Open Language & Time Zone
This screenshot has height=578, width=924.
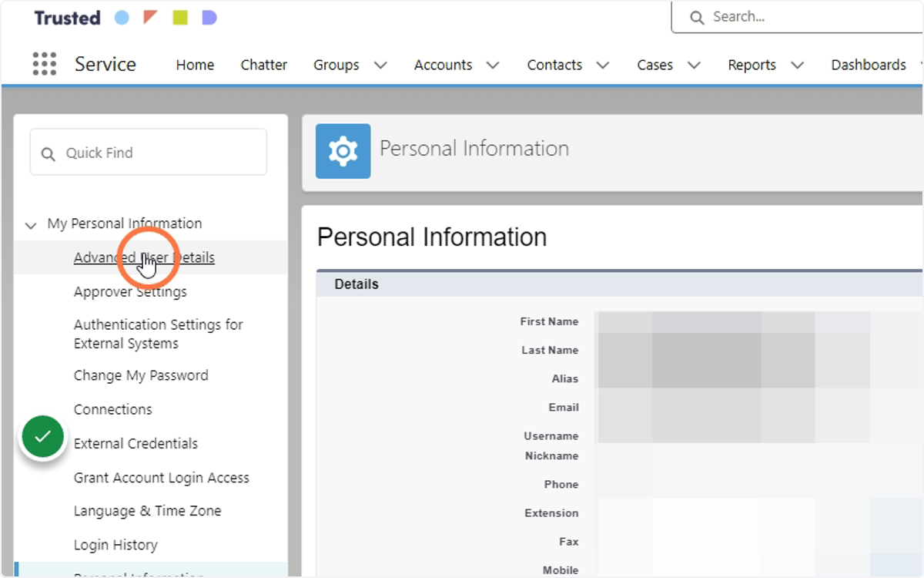[147, 511]
